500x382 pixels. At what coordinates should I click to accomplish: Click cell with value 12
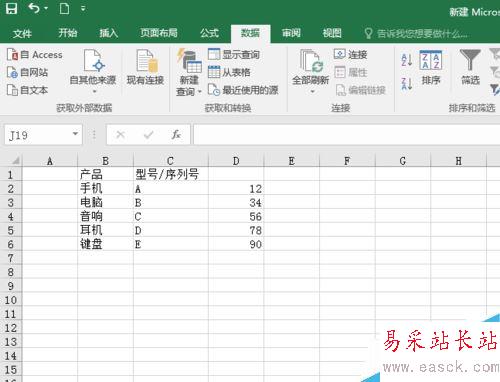[x=236, y=188]
